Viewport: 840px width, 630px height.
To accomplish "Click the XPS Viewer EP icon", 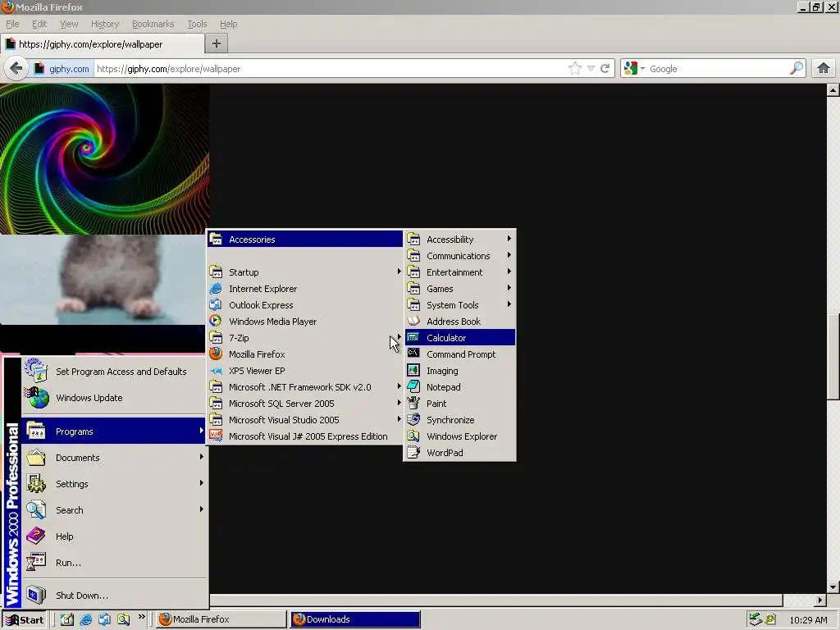I will pos(216,370).
